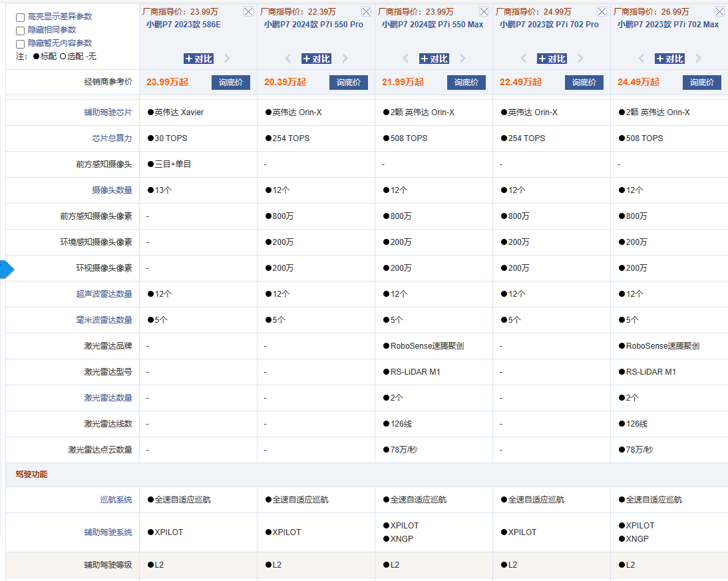Open the 激光雷达数量 parameter link
The height and width of the screenshot is (581, 728).
[x=108, y=398]
